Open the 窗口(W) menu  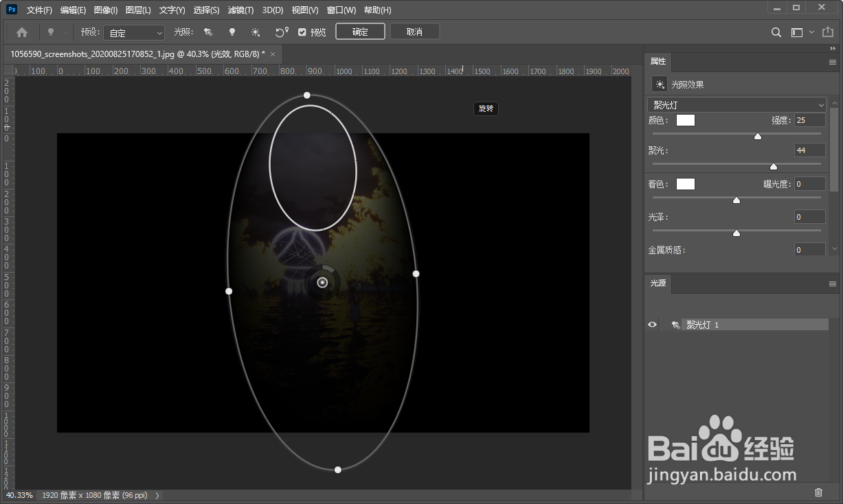(x=341, y=10)
